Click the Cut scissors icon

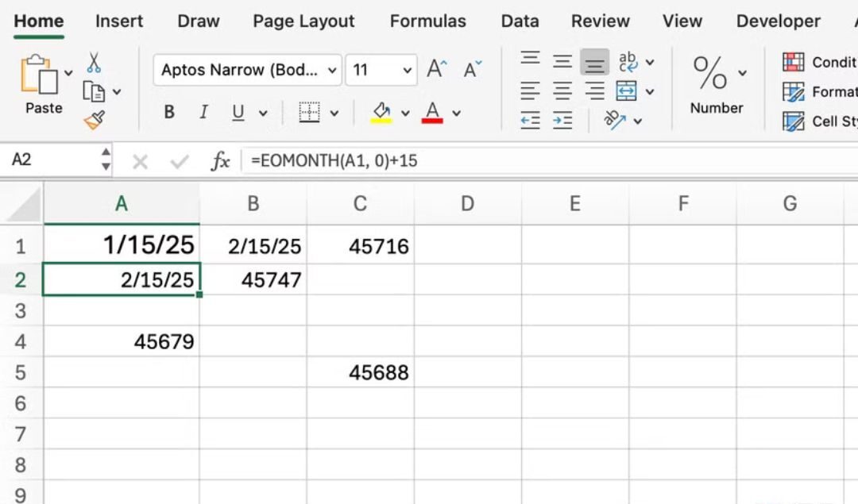coord(93,61)
